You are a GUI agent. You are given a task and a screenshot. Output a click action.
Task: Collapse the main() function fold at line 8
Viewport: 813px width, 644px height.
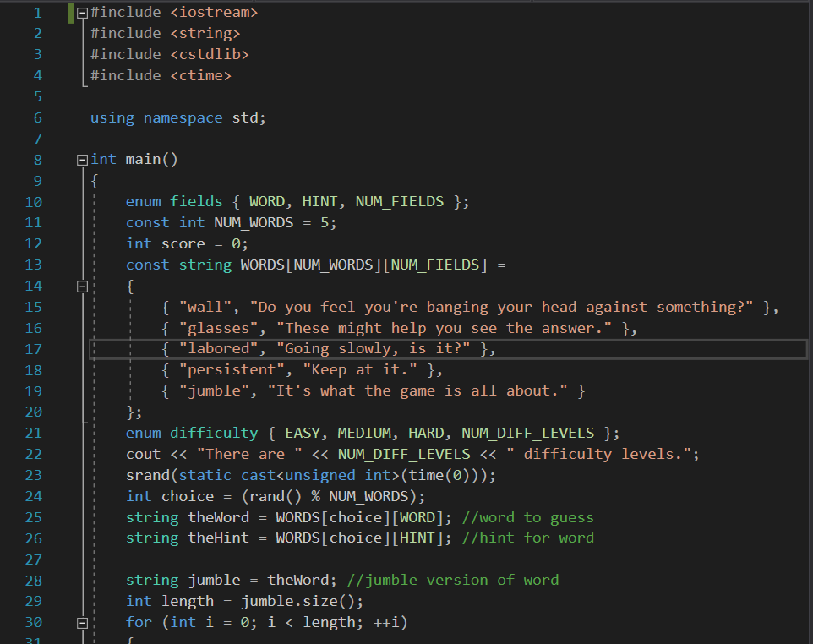coord(82,161)
